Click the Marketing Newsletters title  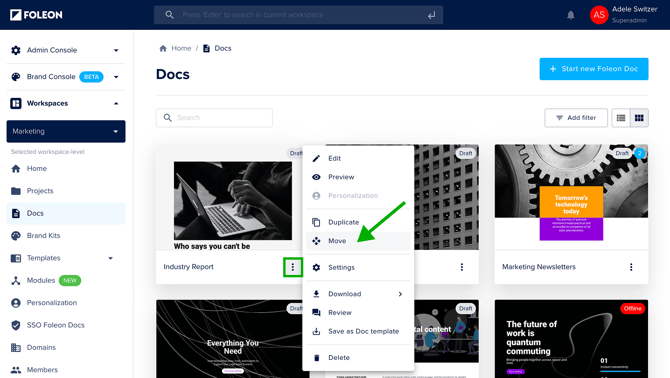point(539,267)
